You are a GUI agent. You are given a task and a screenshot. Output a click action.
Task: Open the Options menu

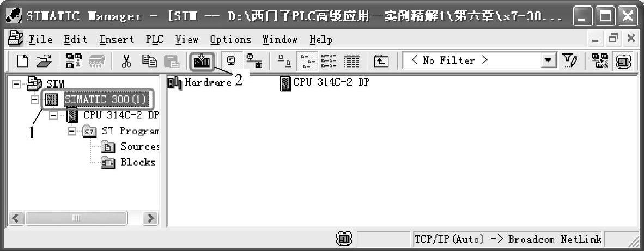click(x=230, y=39)
